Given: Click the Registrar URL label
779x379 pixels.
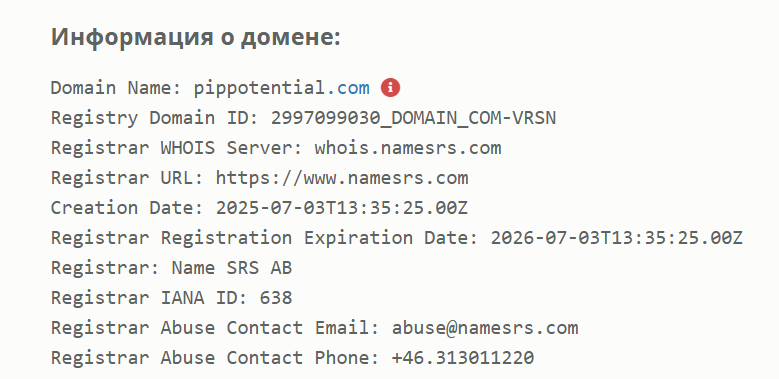Looking at the screenshot, I should click(x=128, y=178).
